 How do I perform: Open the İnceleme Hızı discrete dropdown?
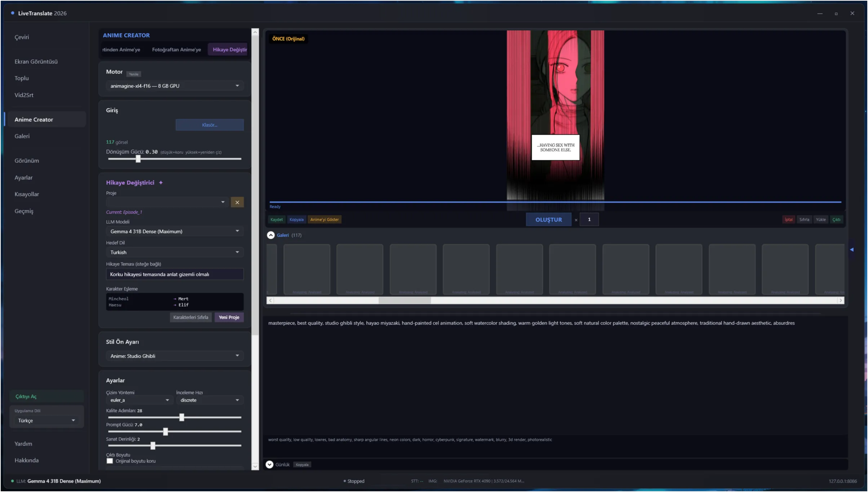[x=210, y=400]
